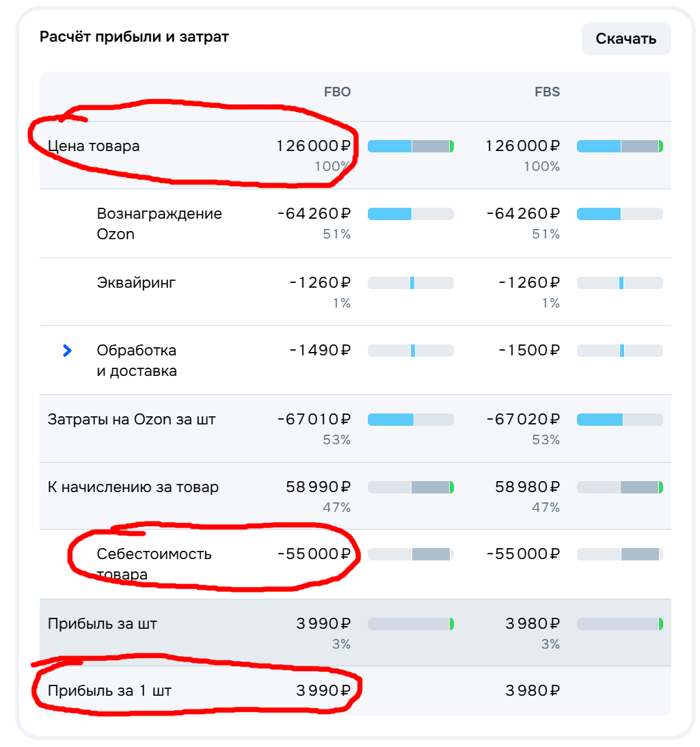The image size is (700, 747).
Task: Select the FBS column header
Action: [x=547, y=92]
